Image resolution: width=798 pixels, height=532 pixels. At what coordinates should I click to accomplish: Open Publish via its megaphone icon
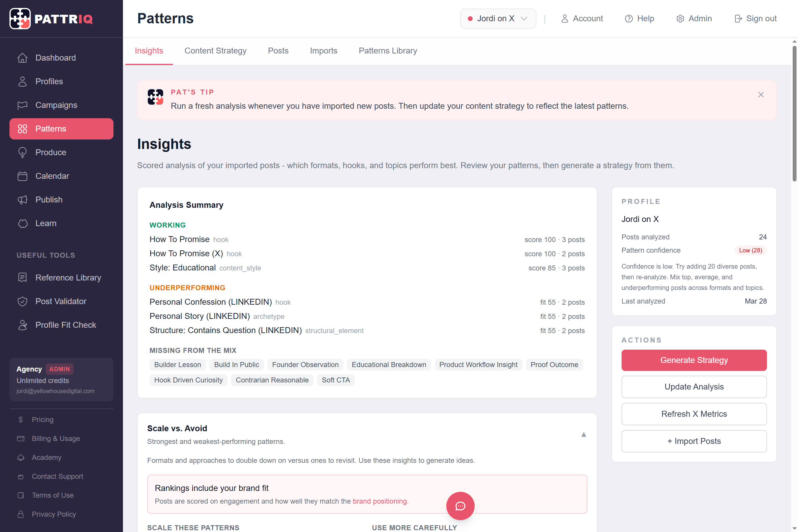tap(22, 199)
